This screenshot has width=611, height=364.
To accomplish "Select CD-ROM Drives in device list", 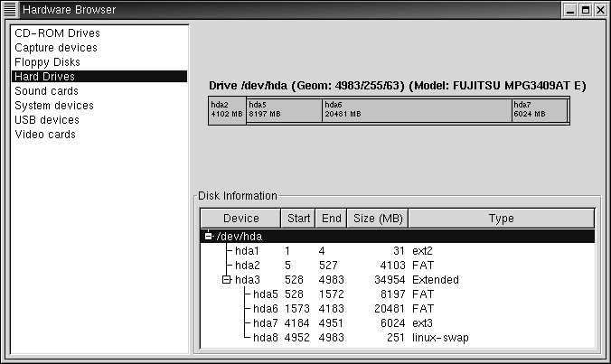I will pos(55,33).
